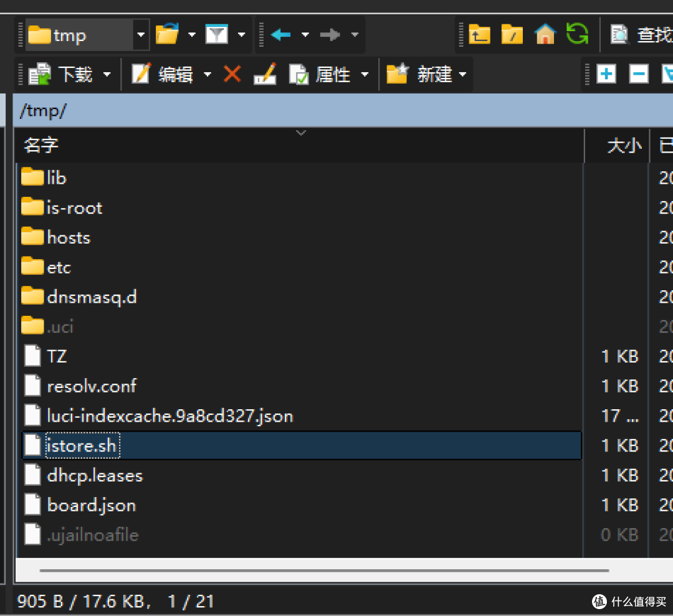Viewport: 673px width, 616px height.
Task: Go back with the blue left arrow
Action: click(x=281, y=35)
